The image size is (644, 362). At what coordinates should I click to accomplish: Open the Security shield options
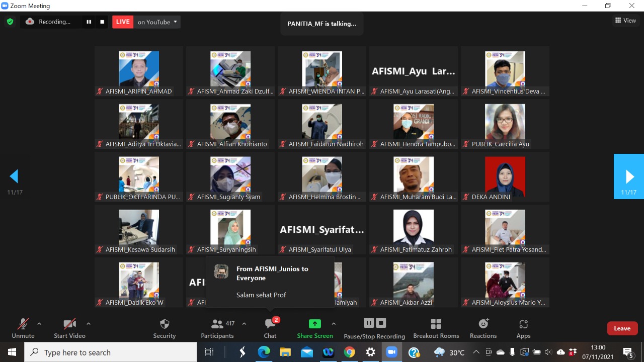[x=165, y=328]
